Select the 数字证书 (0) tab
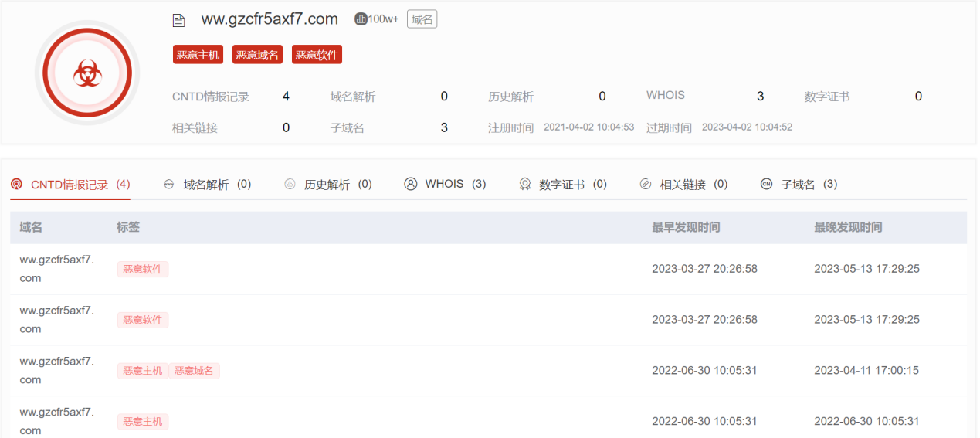The width and height of the screenshot is (980, 438). [x=572, y=185]
